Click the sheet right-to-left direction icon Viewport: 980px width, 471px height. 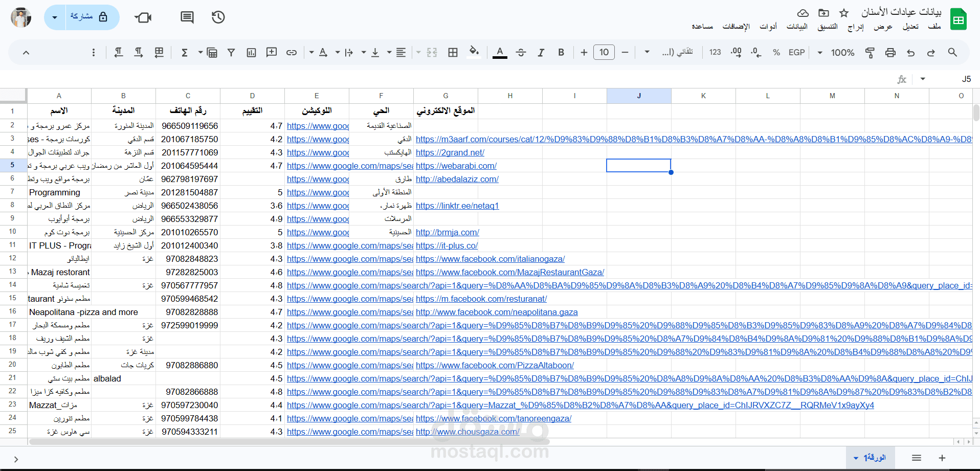159,52
